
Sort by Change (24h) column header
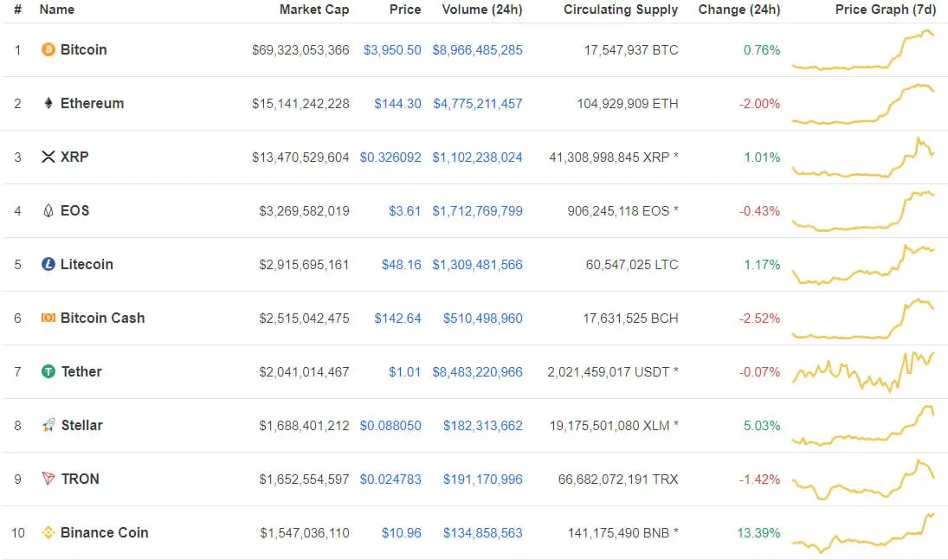[738, 10]
